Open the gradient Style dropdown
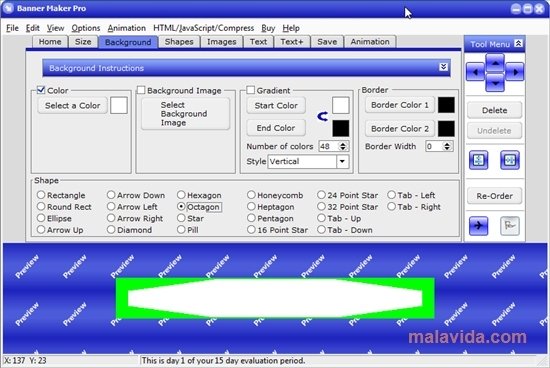This screenshot has width=550, height=368. pos(342,161)
